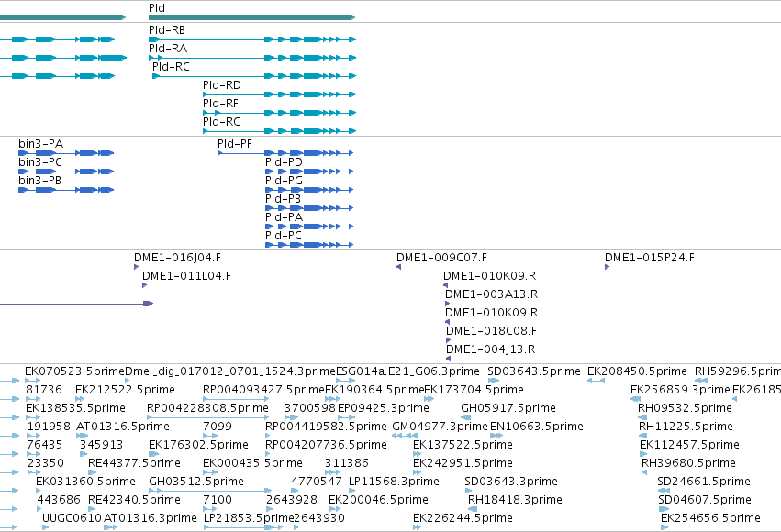The image size is (781, 532).
Task: Click the Pld-RG transcript label
Action: coord(222,122)
